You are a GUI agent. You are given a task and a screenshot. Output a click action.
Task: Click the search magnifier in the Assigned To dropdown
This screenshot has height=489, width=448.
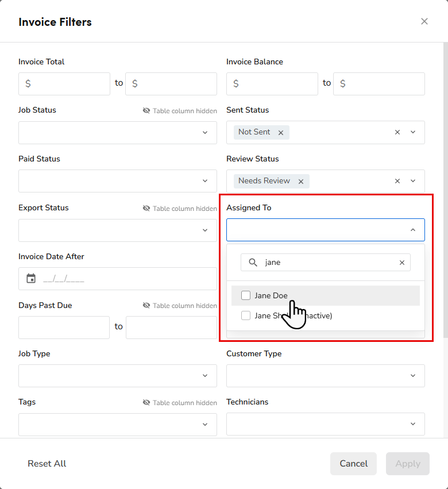253,263
